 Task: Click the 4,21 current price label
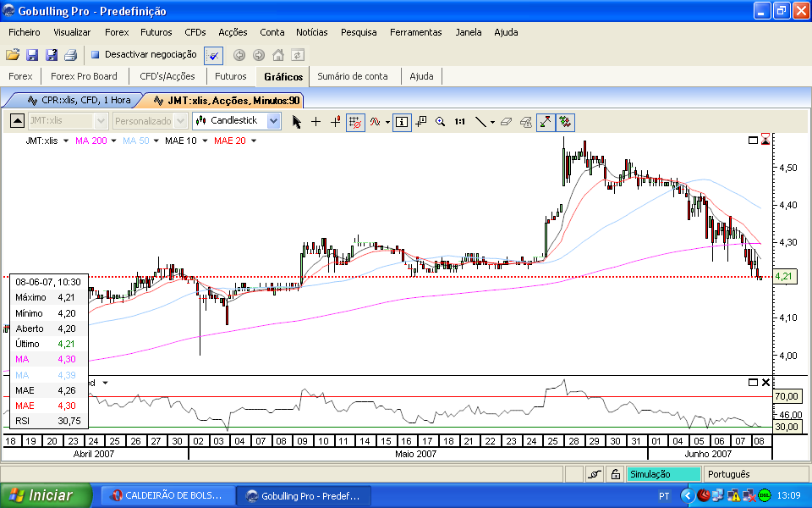[x=784, y=276]
